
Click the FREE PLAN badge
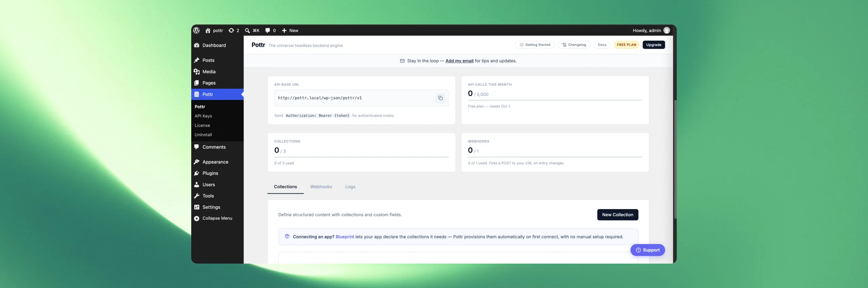(x=626, y=45)
